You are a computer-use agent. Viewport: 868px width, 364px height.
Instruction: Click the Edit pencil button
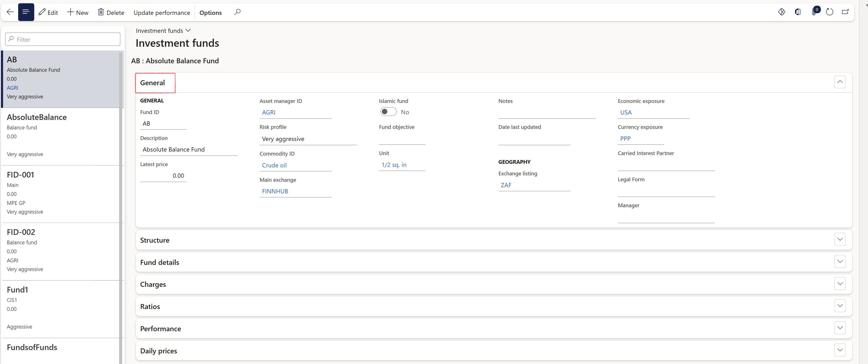click(48, 13)
